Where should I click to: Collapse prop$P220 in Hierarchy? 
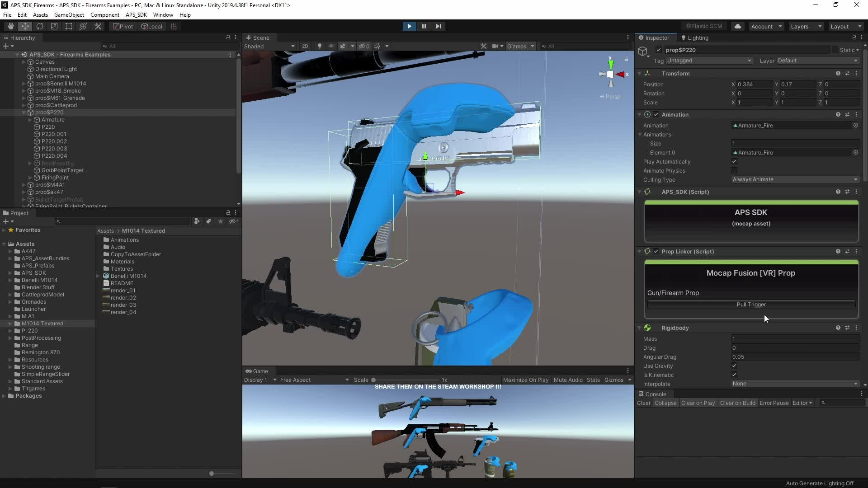click(24, 113)
